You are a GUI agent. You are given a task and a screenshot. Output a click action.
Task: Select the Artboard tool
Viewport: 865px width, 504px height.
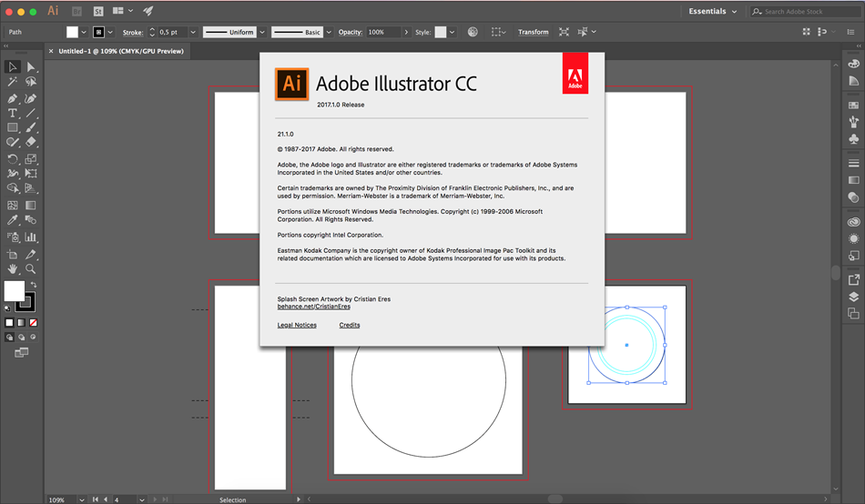pyautogui.click(x=12, y=254)
